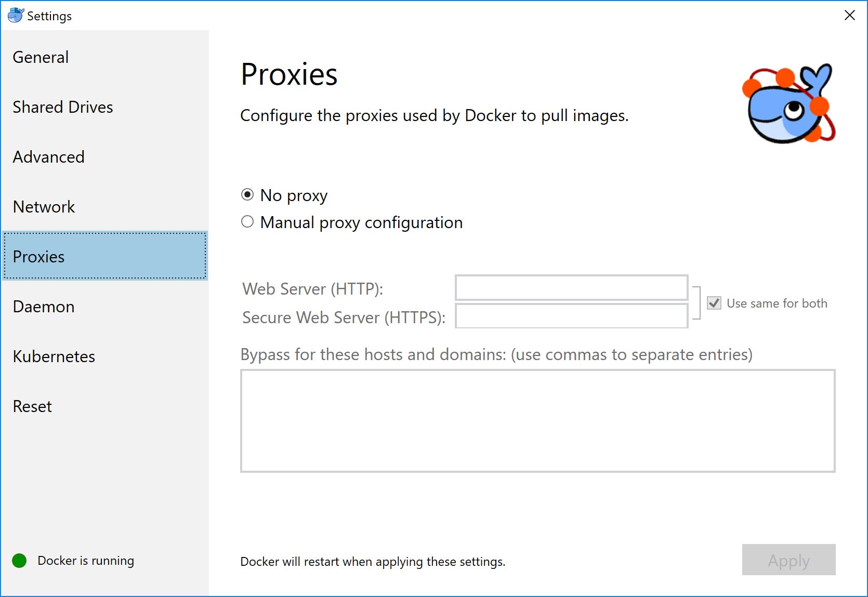The width and height of the screenshot is (868, 597).
Task: Go to the Network settings section
Action: [x=44, y=206]
